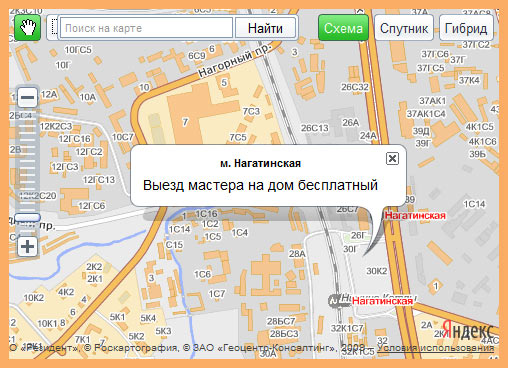Click building label 30К2
508x368 pixels.
(377, 271)
